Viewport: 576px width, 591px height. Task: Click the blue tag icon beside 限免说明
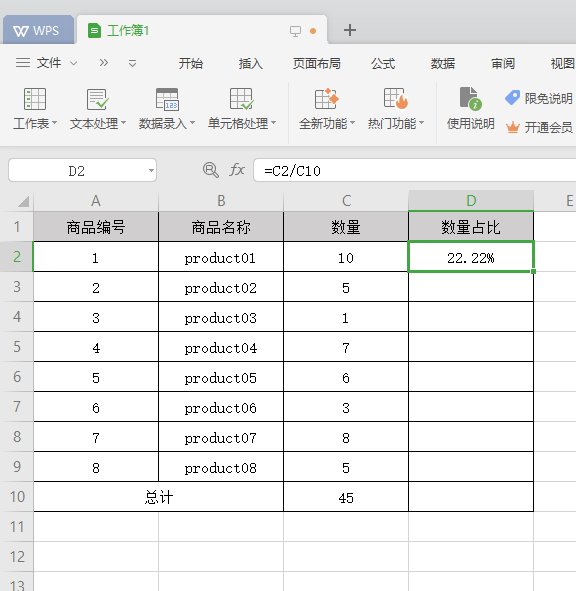point(513,98)
